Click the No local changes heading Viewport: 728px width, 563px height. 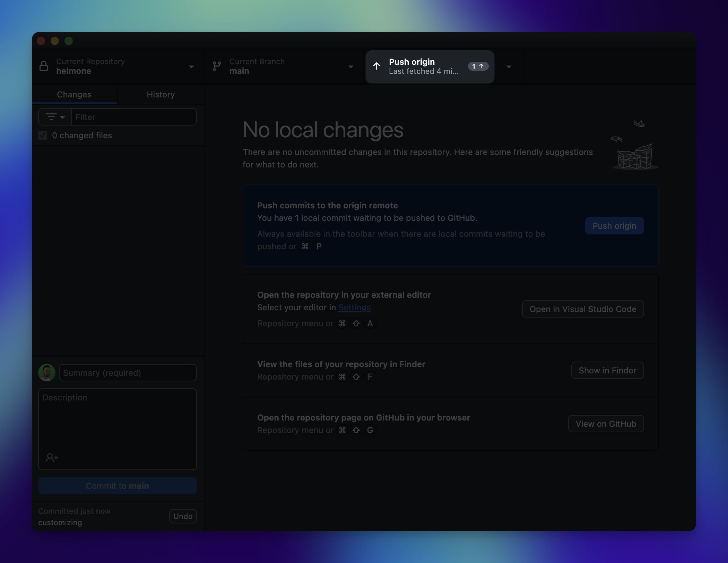click(323, 130)
